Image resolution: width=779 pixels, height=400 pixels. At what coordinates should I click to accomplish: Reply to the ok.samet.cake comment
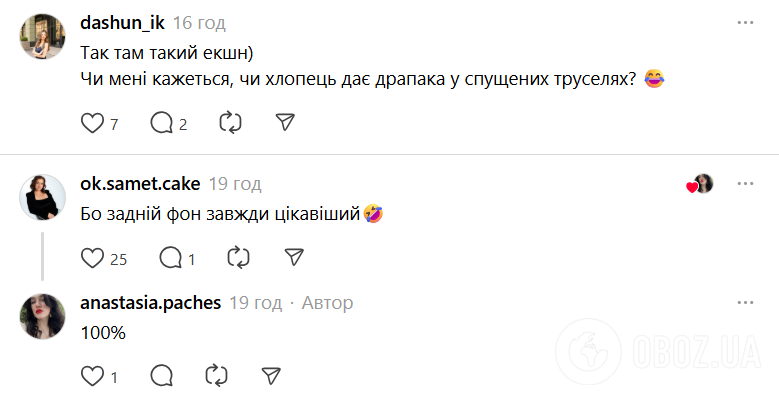tap(170, 258)
